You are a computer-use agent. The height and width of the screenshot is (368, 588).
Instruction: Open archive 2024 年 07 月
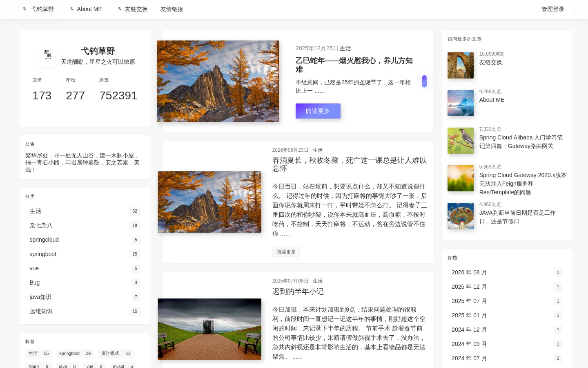[507, 358]
